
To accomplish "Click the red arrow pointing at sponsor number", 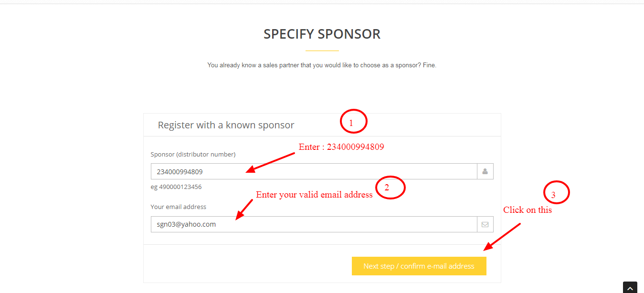I will (271, 162).
